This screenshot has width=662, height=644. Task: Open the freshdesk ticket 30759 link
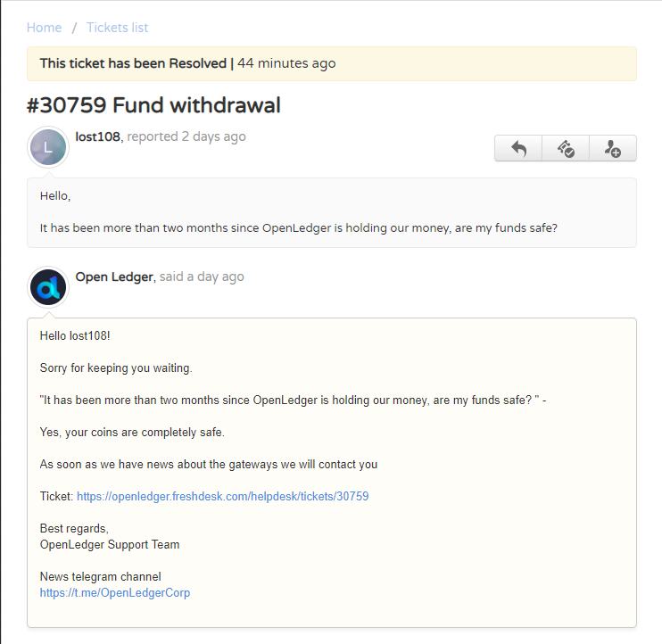222,496
